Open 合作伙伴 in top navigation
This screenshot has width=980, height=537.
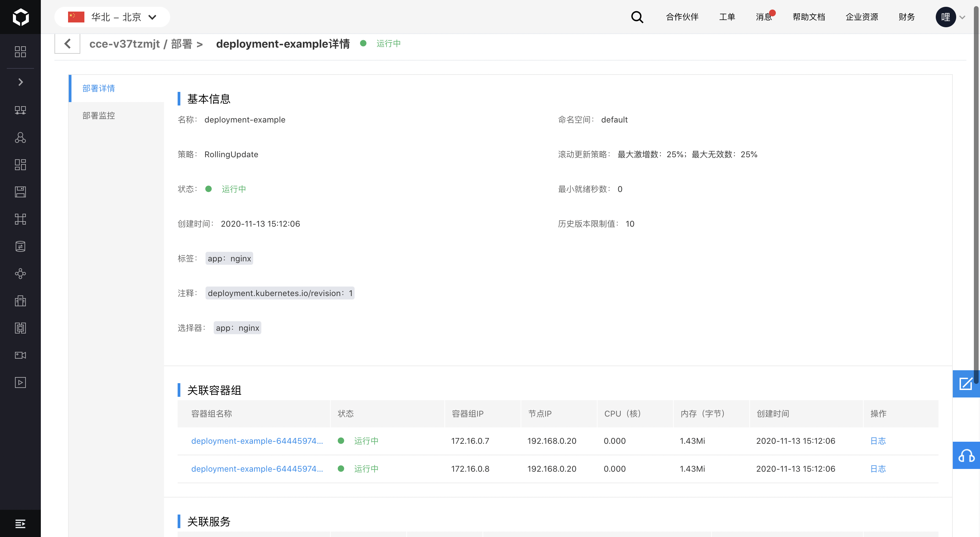pos(682,17)
